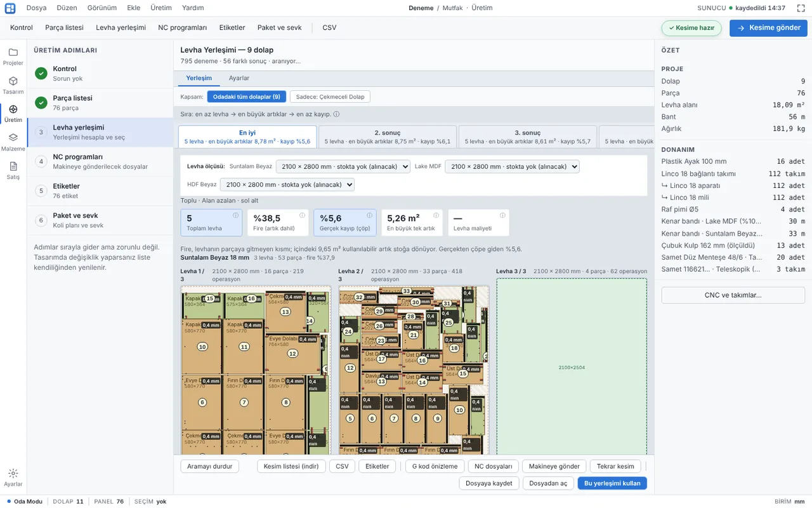
Task: Click the green check icon of the Kontrol step
Action: pos(41,74)
